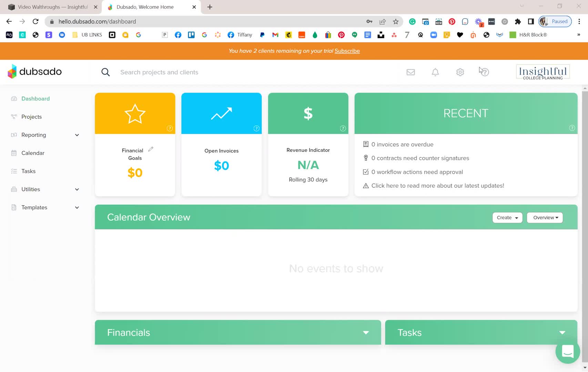Click contracts need counter signatures
The width and height of the screenshot is (588, 372).
click(420, 158)
